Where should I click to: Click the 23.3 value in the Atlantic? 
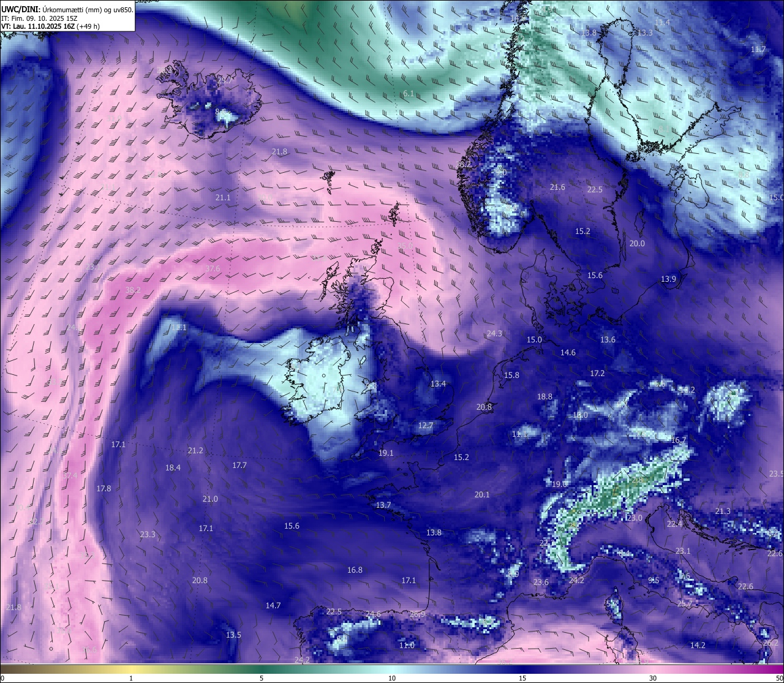pos(148,534)
